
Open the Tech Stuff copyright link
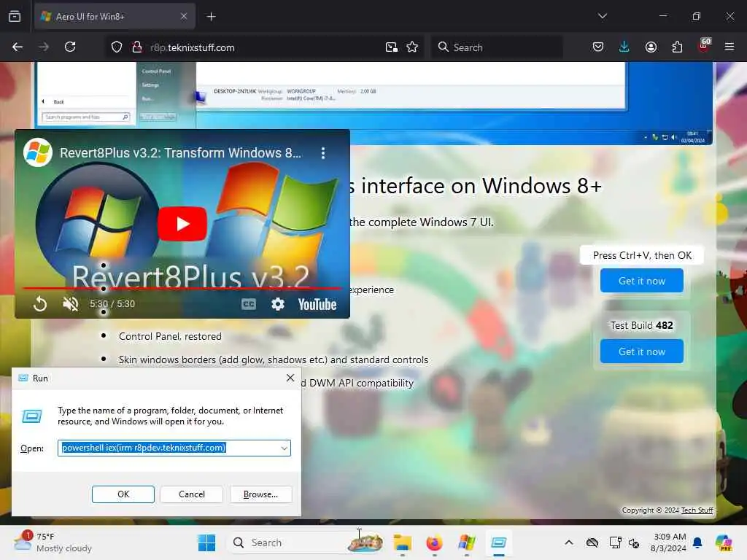[697, 510]
